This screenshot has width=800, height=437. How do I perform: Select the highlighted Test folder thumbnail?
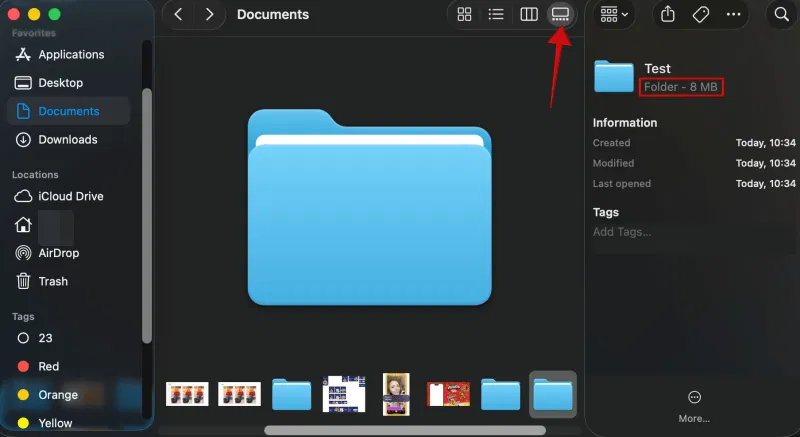pos(553,394)
